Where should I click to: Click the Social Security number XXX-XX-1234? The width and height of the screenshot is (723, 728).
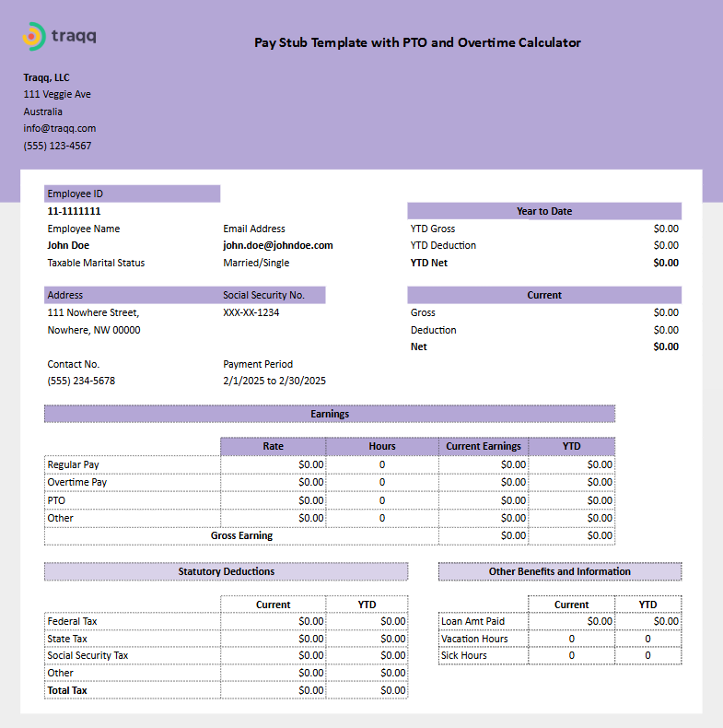[x=251, y=312]
